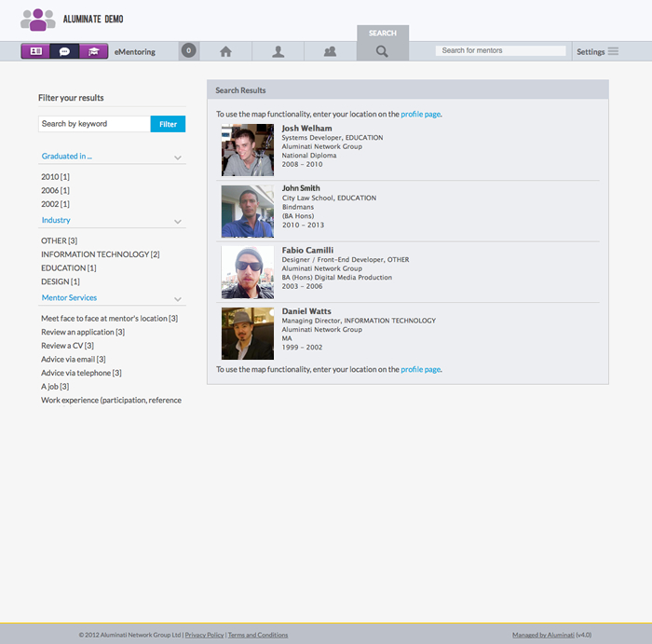Viewport: 652px width, 644px height.
Task: Select the graduation cap eMentoring icon
Action: [x=93, y=51]
